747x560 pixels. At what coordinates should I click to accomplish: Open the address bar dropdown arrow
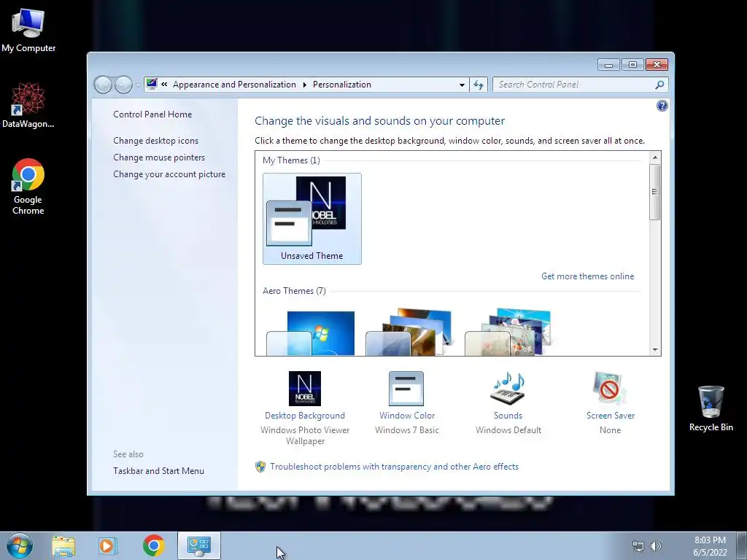tap(462, 85)
